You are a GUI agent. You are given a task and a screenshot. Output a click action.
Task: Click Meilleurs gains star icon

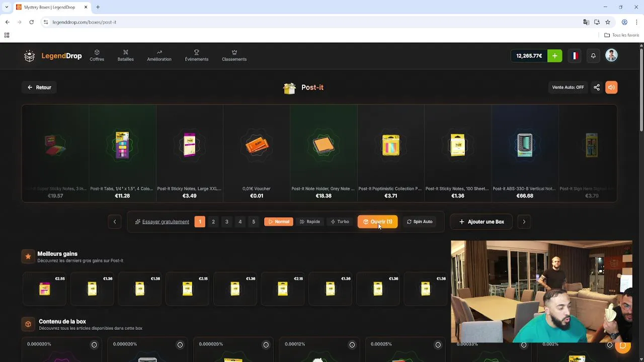pyautogui.click(x=28, y=256)
